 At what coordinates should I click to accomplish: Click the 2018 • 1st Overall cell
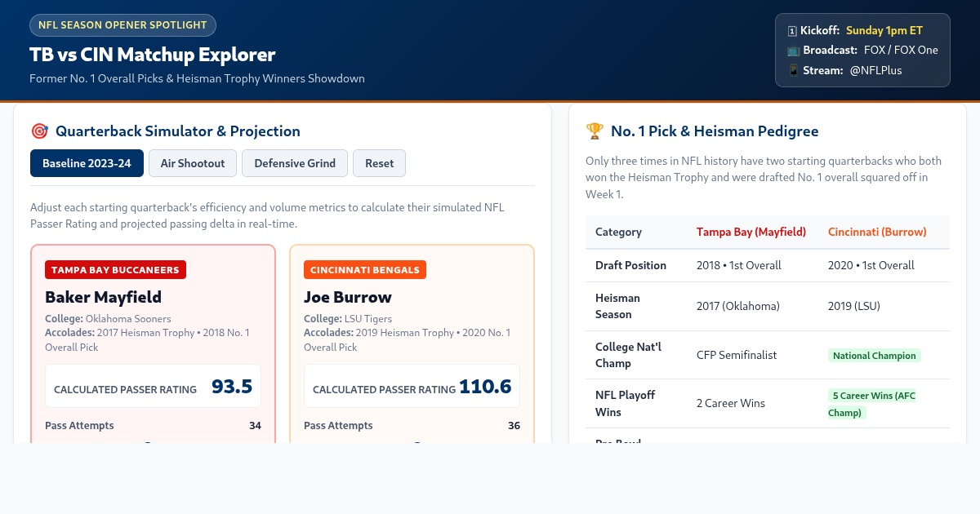coord(739,265)
